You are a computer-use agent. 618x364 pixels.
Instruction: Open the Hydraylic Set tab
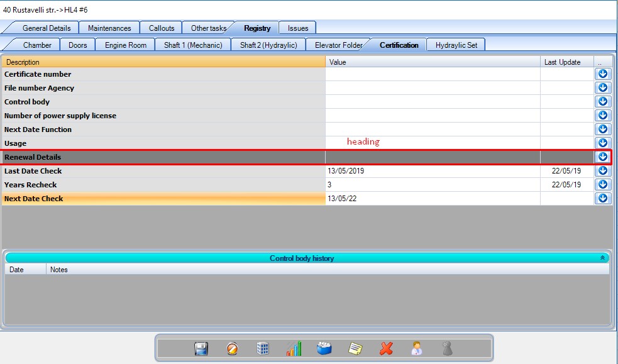click(456, 45)
